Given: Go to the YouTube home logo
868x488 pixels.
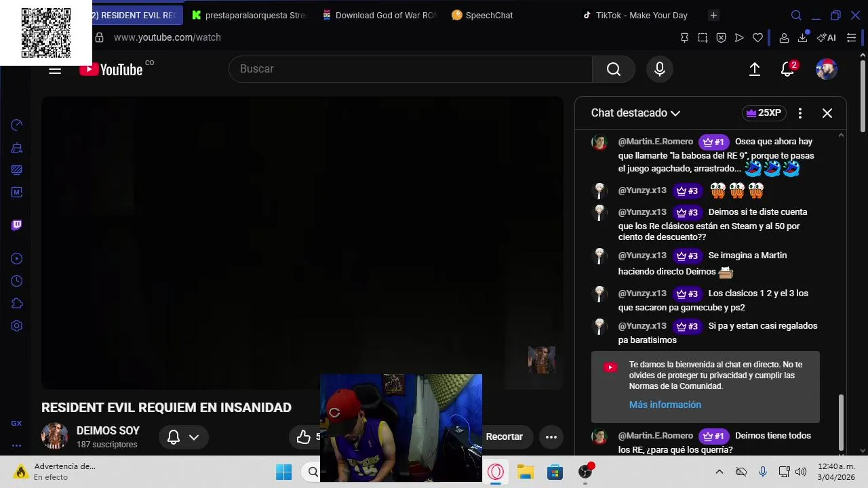Looking at the screenshot, I should (111, 69).
